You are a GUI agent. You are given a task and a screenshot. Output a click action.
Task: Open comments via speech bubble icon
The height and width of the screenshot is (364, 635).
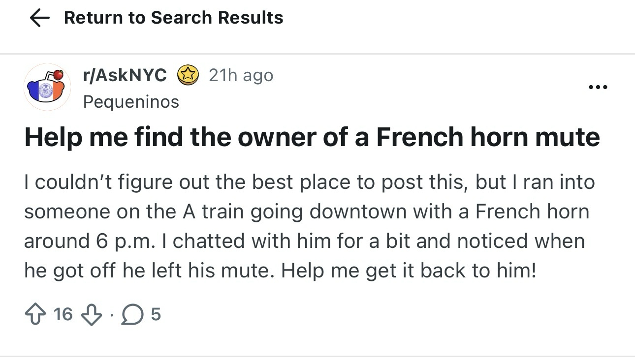132,314
